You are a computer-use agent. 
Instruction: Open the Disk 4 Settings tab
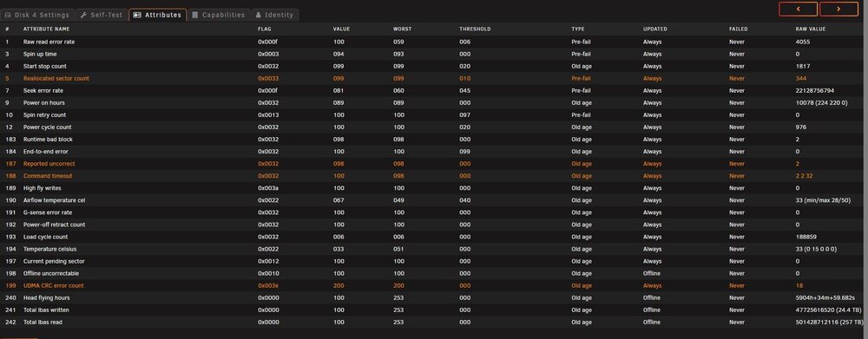[x=37, y=15]
